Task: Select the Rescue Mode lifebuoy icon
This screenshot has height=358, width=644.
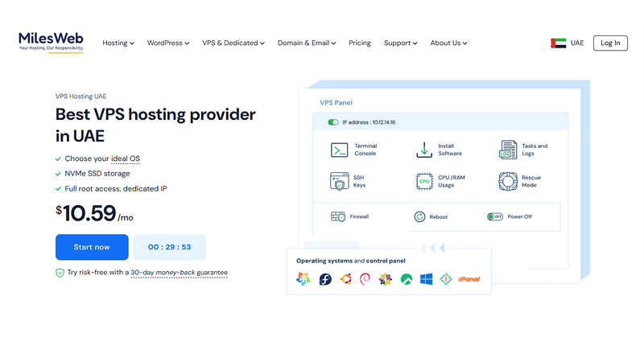Action: 508,182
